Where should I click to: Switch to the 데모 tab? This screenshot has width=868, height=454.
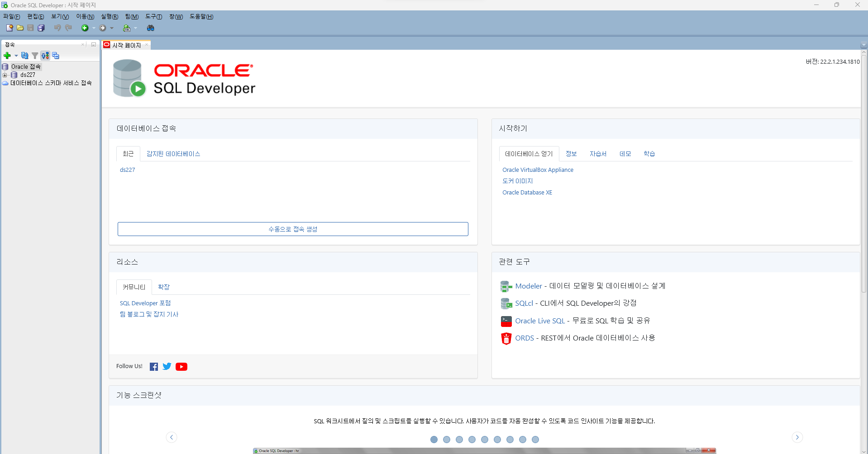[x=625, y=154]
